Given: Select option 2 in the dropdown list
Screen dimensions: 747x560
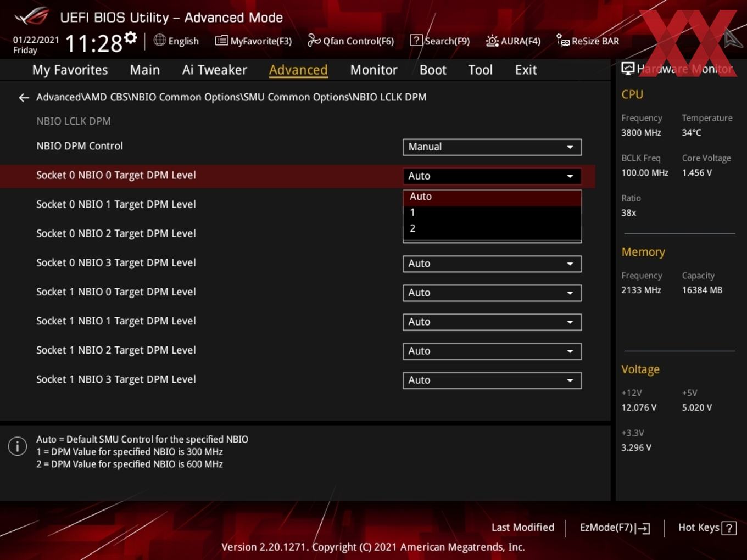Looking at the screenshot, I should (492, 228).
